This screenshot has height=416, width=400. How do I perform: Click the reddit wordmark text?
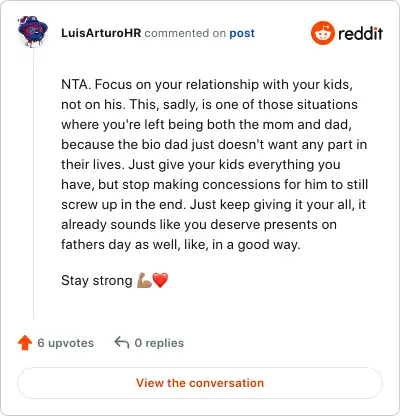click(360, 33)
